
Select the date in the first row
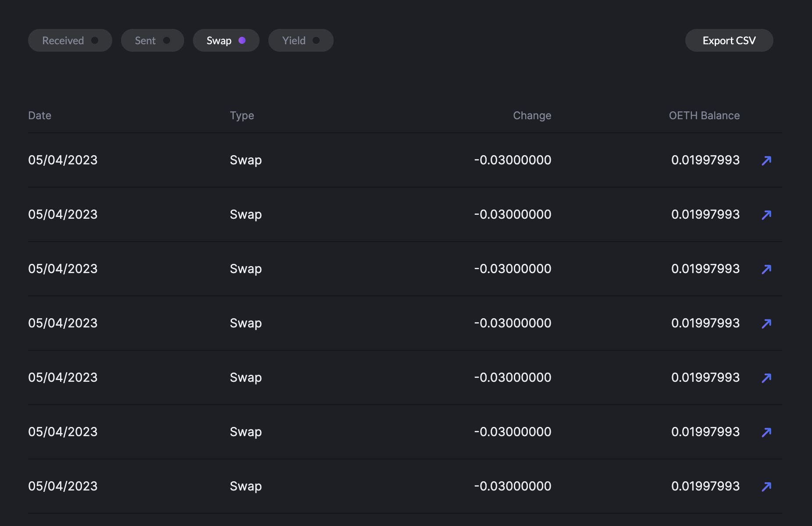click(x=63, y=160)
